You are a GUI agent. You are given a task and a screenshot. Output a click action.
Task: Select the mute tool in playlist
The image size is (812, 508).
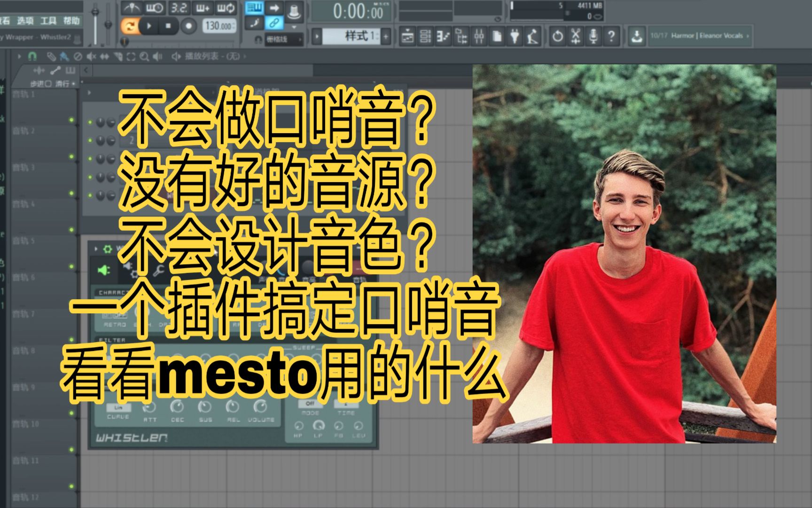tap(91, 56)
